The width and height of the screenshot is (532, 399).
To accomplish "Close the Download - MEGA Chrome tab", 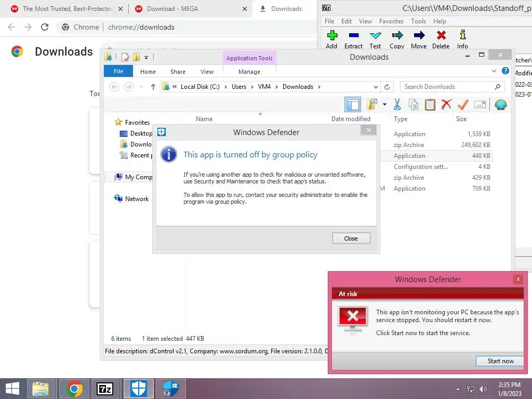I will [x=245, y=9].
